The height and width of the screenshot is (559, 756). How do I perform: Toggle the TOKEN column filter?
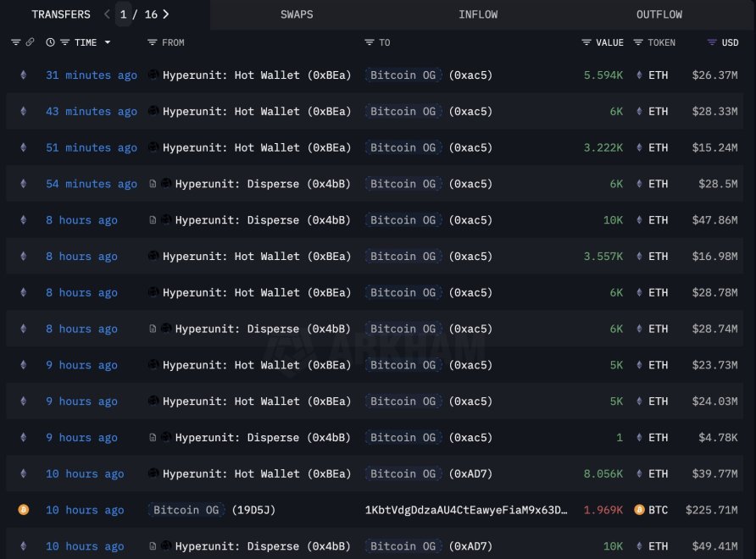(637, 42)
